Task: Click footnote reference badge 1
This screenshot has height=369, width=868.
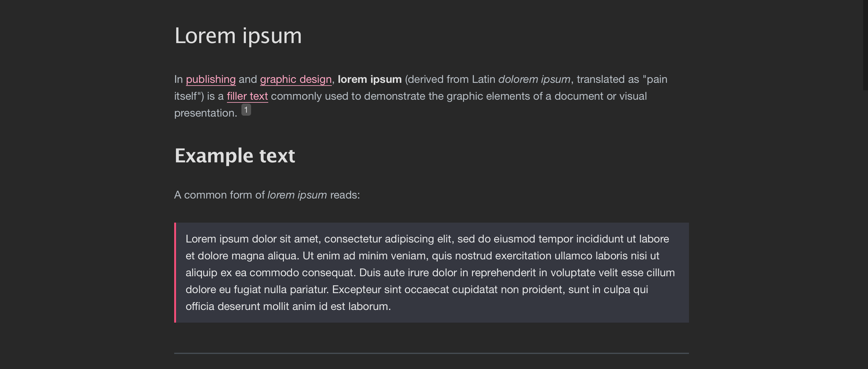Action: click(246, 110)
